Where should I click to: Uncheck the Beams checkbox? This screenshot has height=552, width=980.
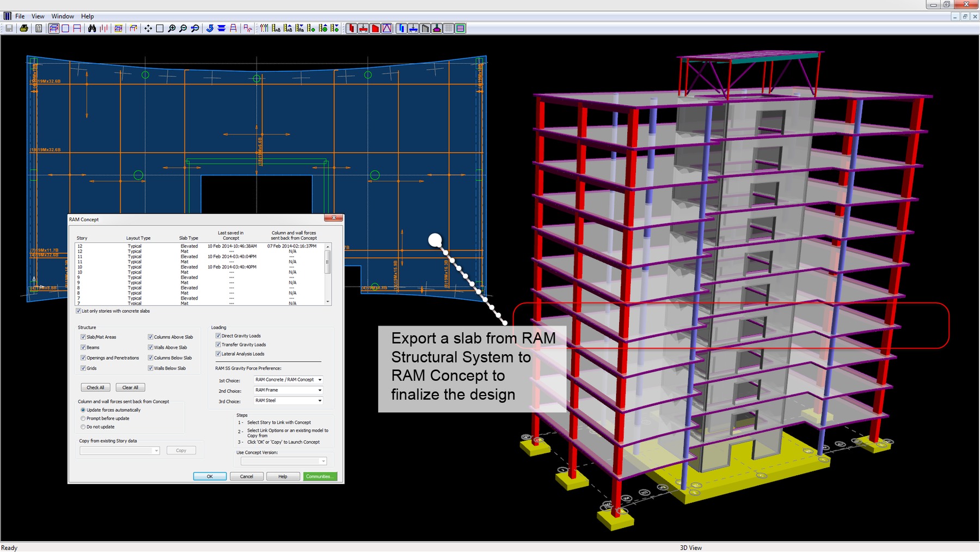[x=83, y=347]
